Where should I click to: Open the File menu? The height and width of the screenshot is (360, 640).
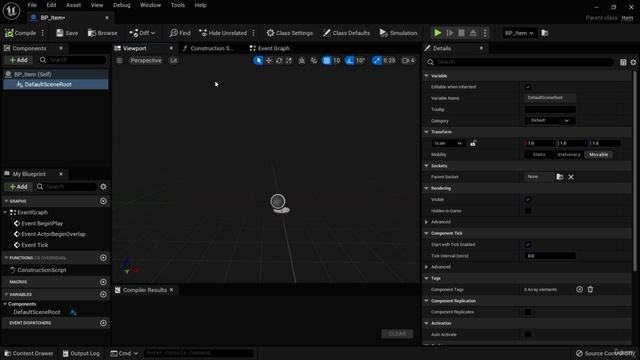click(x=32, y=5)
